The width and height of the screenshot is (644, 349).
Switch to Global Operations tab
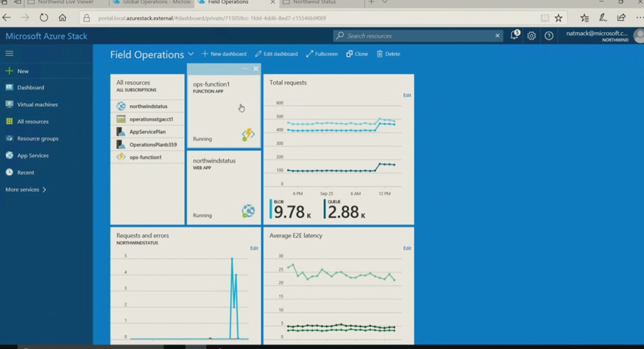[x=152, y=3]
